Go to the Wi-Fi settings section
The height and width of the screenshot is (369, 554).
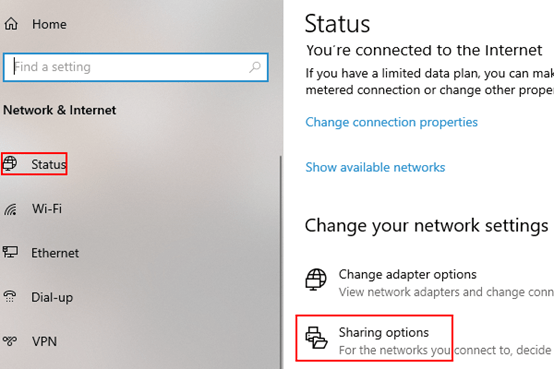(47, 209)
